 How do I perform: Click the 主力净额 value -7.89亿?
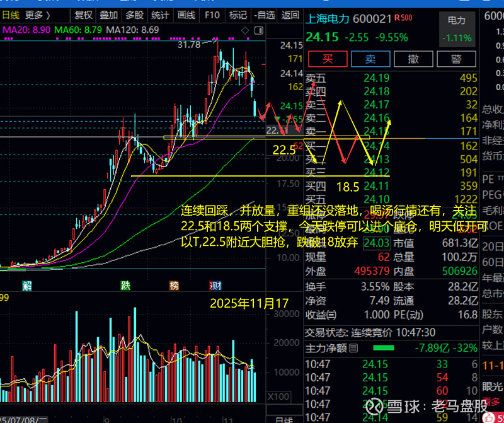pos(433,348)
